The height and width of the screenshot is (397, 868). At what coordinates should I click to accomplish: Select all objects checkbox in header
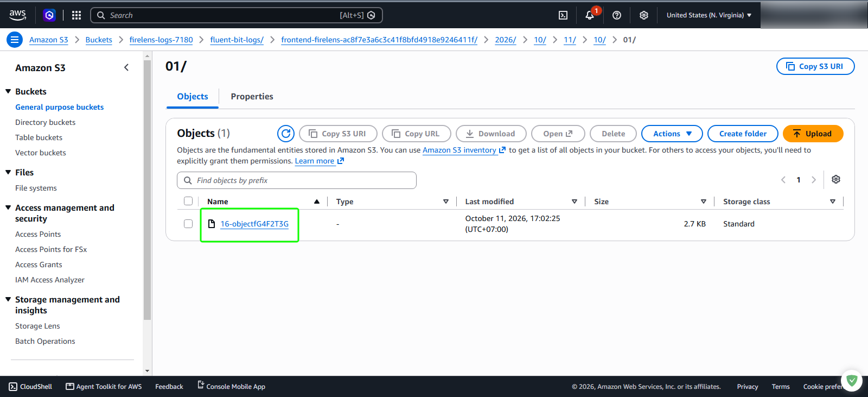(x=188, y=201)
